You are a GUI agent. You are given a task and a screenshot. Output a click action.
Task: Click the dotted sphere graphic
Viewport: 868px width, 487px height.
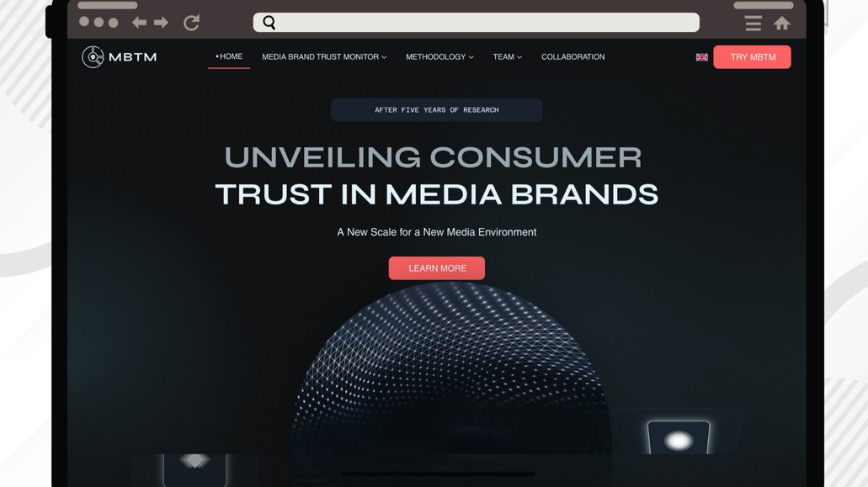(451, 368)
